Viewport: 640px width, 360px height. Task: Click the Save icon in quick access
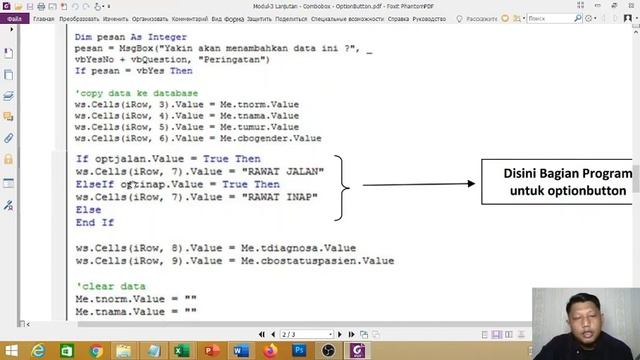pyautogui.click(x=30, y=6)
